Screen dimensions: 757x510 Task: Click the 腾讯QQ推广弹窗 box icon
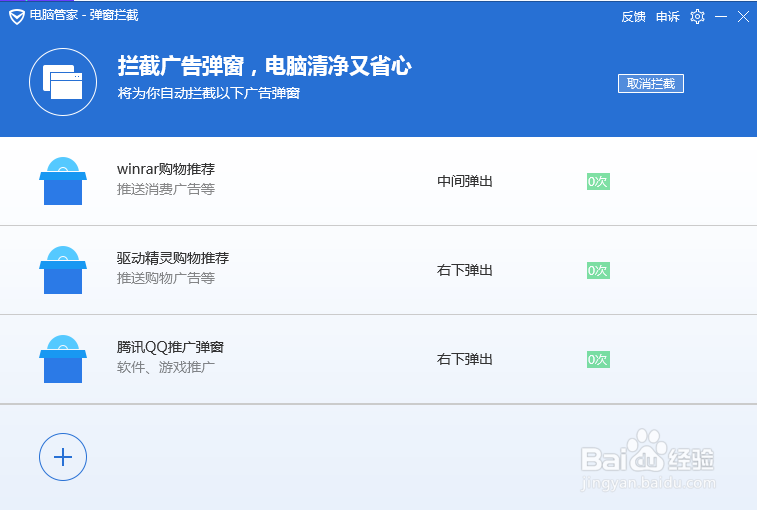(63, 359)
